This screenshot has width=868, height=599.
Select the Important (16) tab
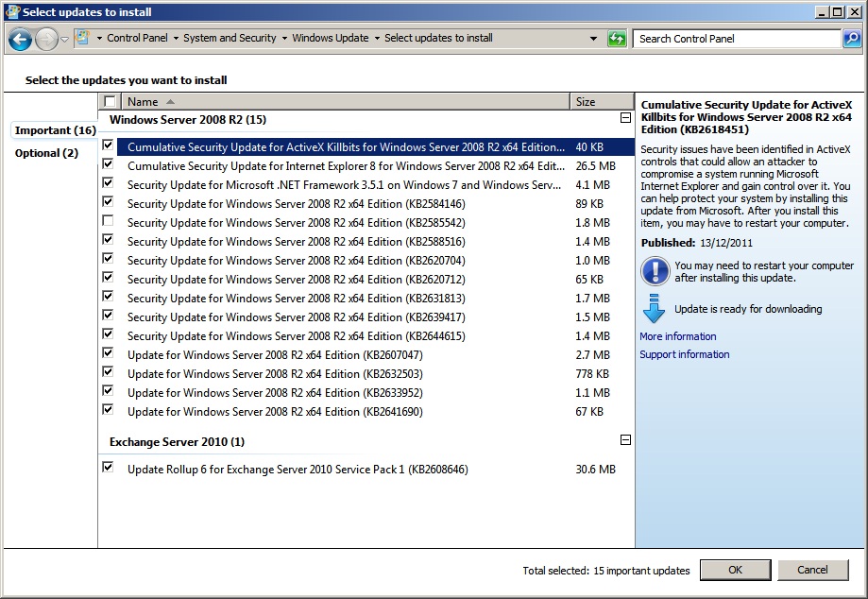(x=53, y=129)
